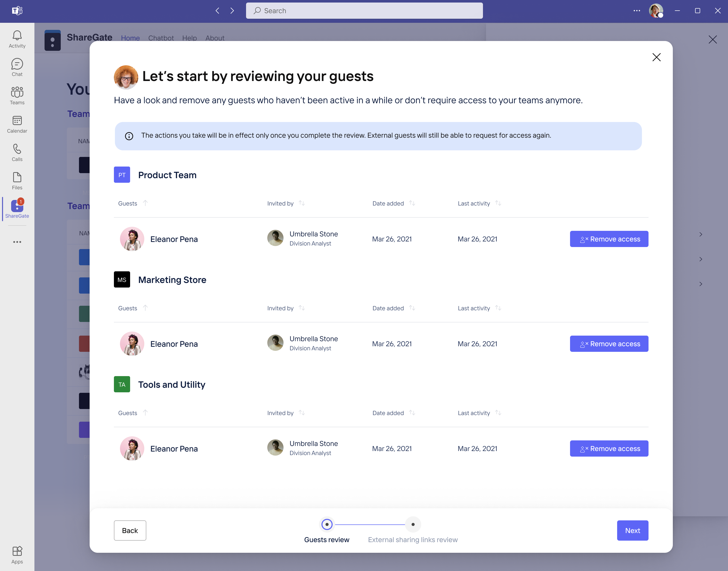Screen dimensions: 728x571
Task: Click the search bar to search
Action: (x=364, y=11)
